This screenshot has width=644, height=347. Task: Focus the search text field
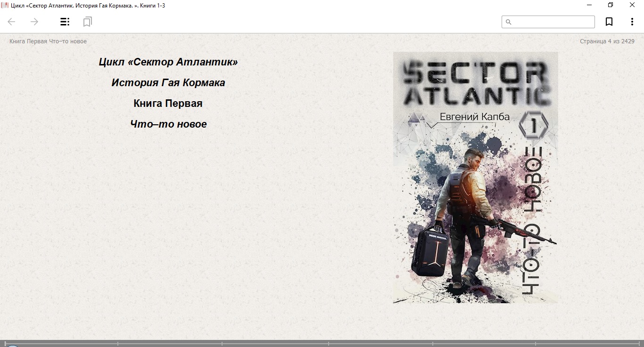[x=548, y=22]
